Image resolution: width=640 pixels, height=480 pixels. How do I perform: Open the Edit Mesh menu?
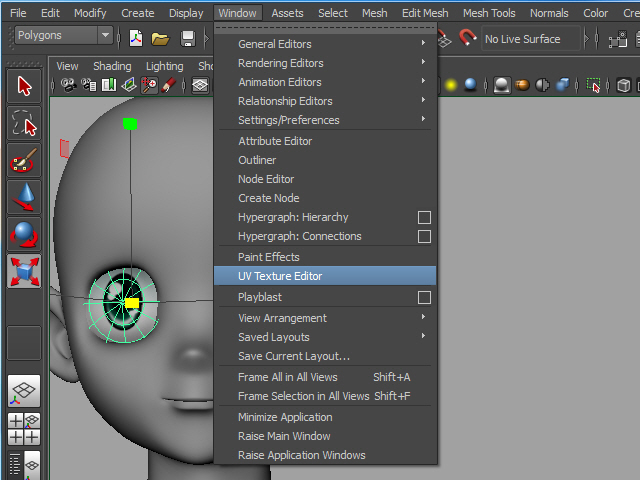pyautogui.click(x=425, y=13)
